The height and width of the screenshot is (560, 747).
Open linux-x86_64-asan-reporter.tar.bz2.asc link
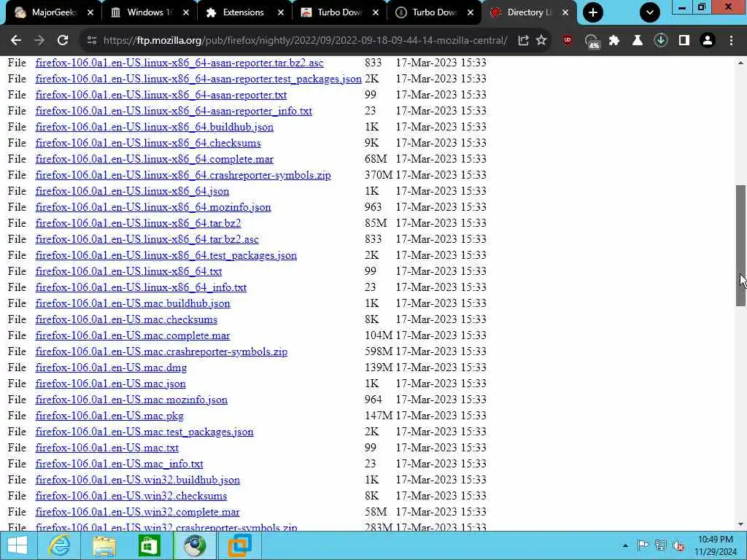pos(179,63)
